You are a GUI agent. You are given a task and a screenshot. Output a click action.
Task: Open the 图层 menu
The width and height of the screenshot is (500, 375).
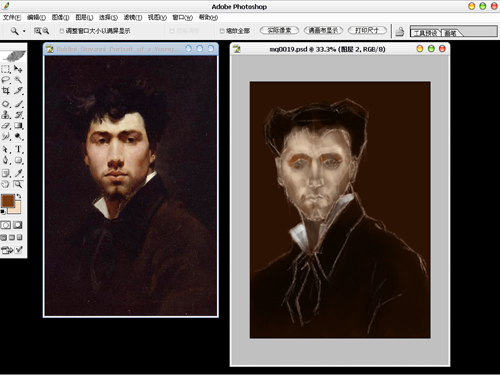(84, 17)
